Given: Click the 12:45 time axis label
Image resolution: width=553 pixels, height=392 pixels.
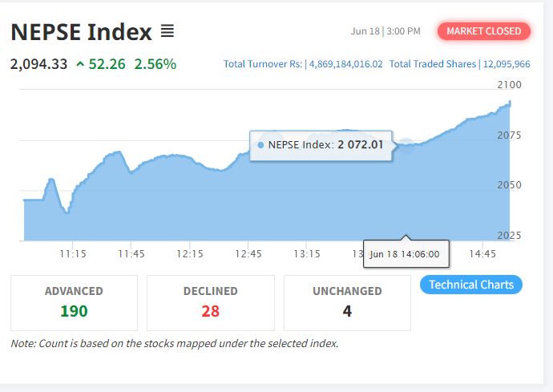Looking at the screenshot, I should [248, 253].
